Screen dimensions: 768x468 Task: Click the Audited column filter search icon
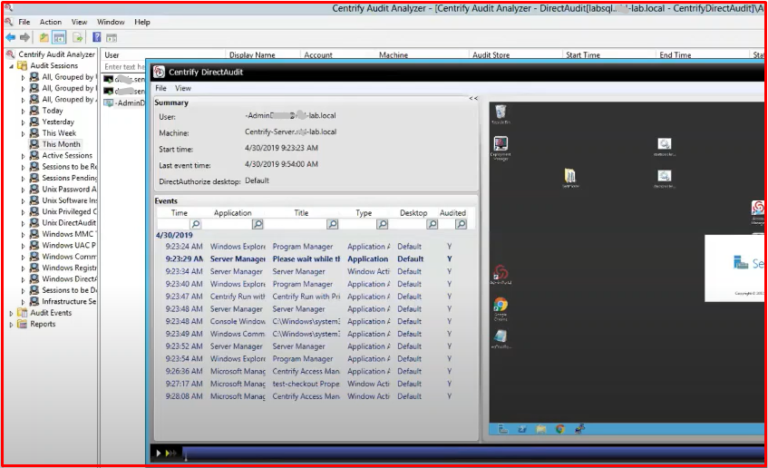(460, 224)
